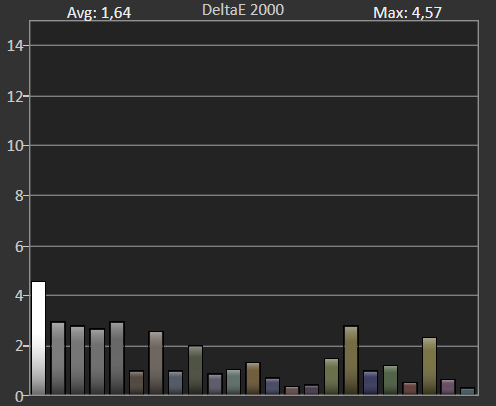Click the 14 label on the y-axis

pos(15,46)
